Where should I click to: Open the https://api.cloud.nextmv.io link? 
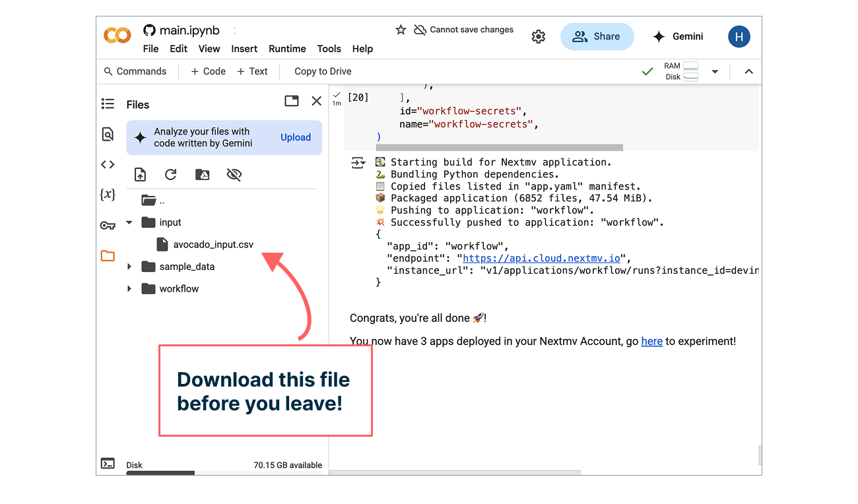click(542, 258)
